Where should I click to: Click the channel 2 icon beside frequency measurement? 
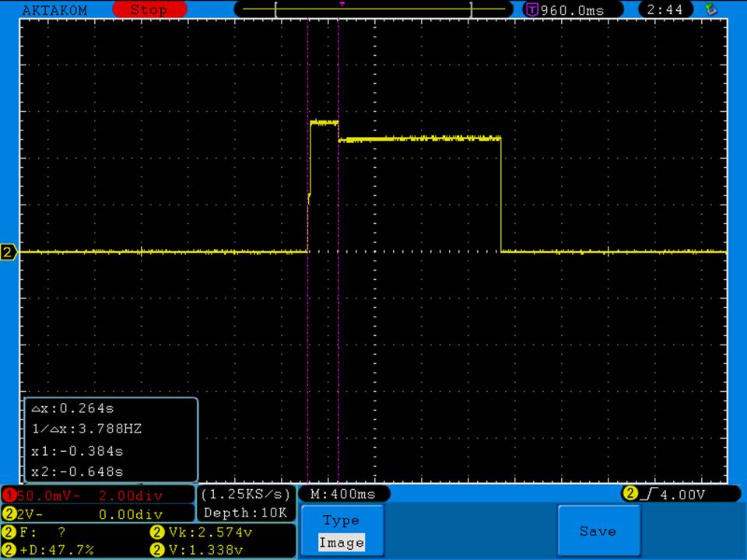9,533
